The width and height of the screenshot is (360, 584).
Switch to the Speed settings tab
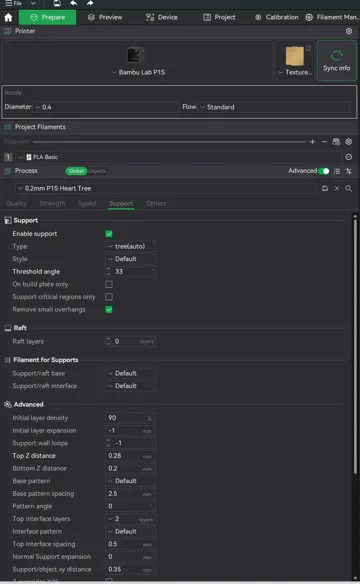click(x=87, y=203)
